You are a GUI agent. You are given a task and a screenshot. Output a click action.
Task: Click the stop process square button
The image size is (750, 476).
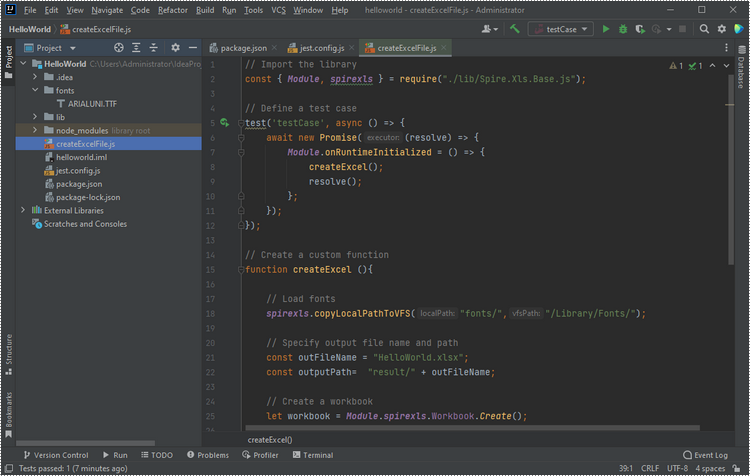tap(683, 29)
